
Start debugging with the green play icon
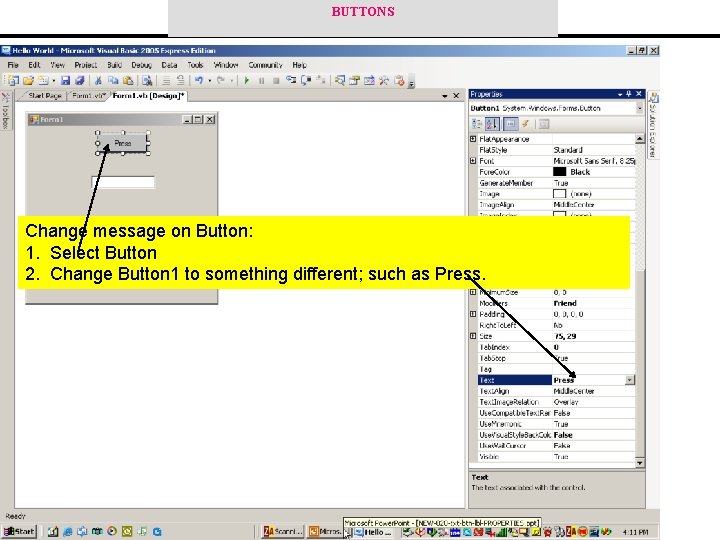247,81
